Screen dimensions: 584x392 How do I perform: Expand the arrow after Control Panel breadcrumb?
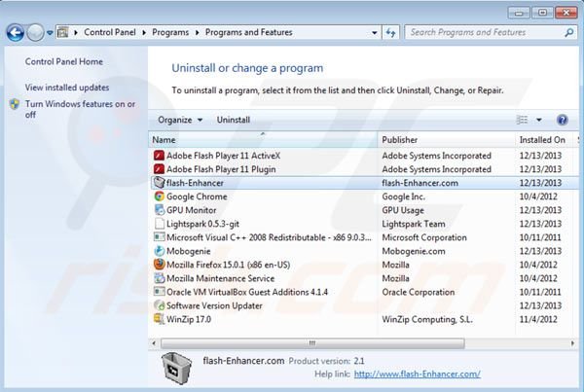(144, 33)
